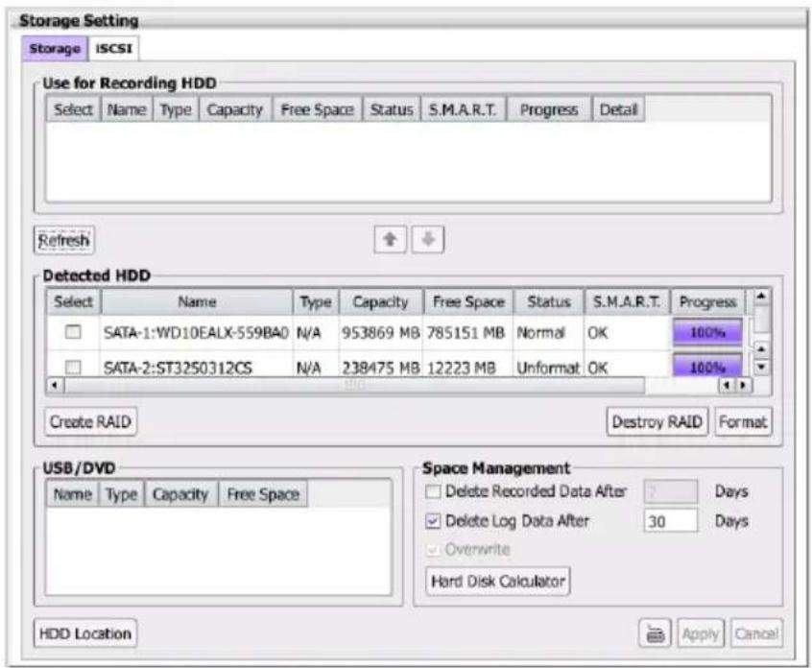Apply the storage settings
The width and height of the screenshot is (812, 668).
tap(701, 633)
